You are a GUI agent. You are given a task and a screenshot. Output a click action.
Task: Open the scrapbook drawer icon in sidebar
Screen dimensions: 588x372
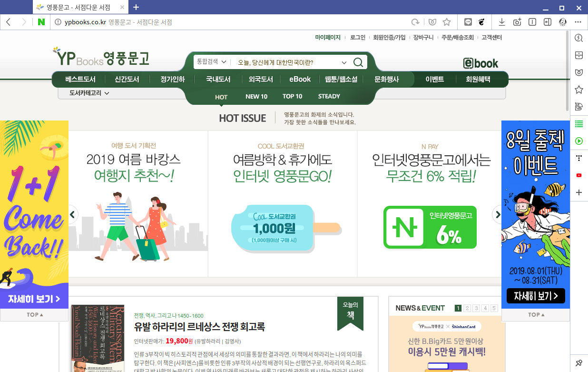pos(579,55)
